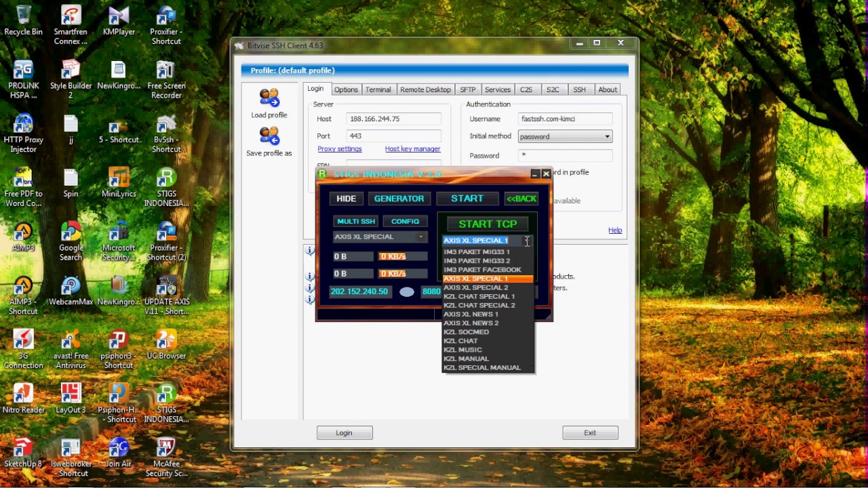868x488 pixels.
Task: Open UPDATE AXIS V.11 shortcut icon
Action: pyautogui.click(x=166, y=296)
